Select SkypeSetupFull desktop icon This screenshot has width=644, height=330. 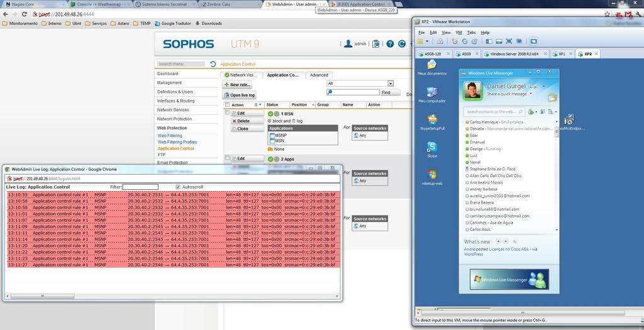tap(431, 123)
